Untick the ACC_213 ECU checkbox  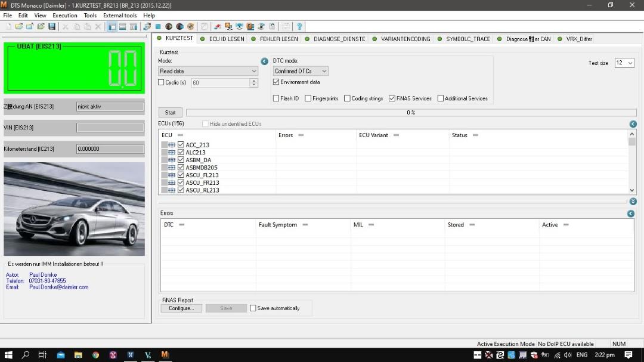tap(181, 145)
